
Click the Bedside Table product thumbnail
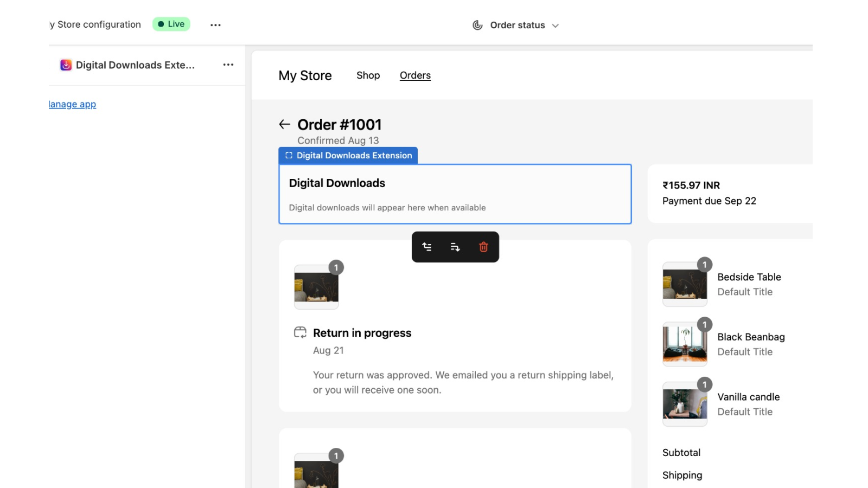685,284
